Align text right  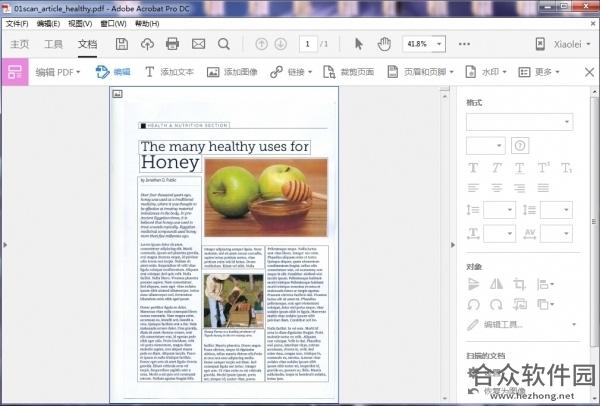(x=519, y=188)
